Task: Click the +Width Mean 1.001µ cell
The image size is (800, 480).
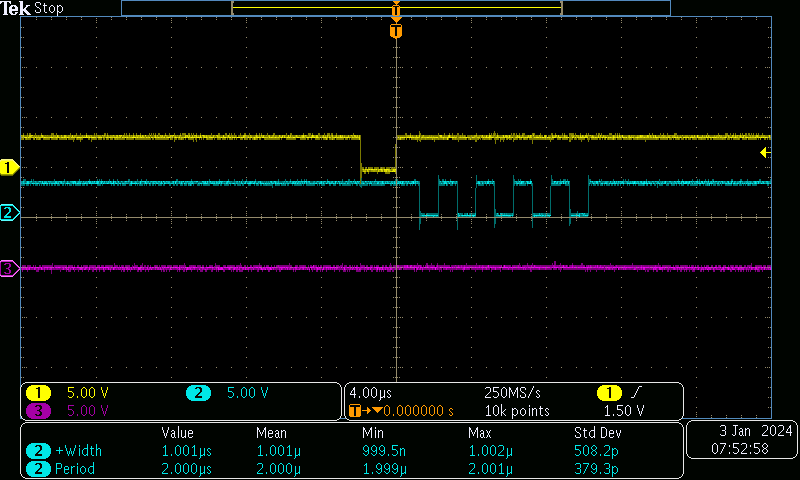Action: pos(279,451)
